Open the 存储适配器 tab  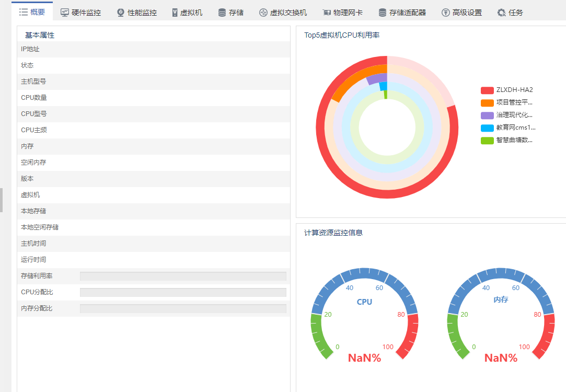point(402,13)
